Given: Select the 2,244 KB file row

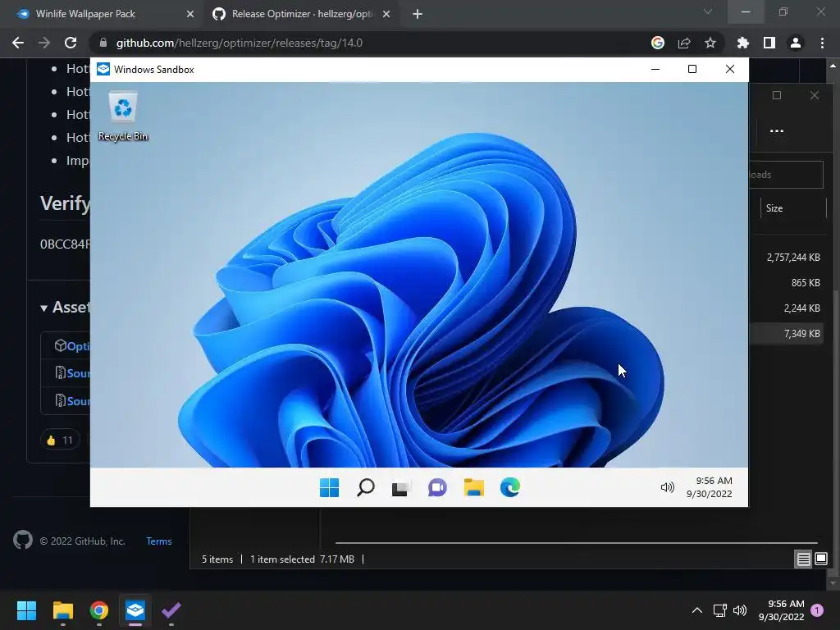Looking at the screenshot, I should click(x=786, y=308).
